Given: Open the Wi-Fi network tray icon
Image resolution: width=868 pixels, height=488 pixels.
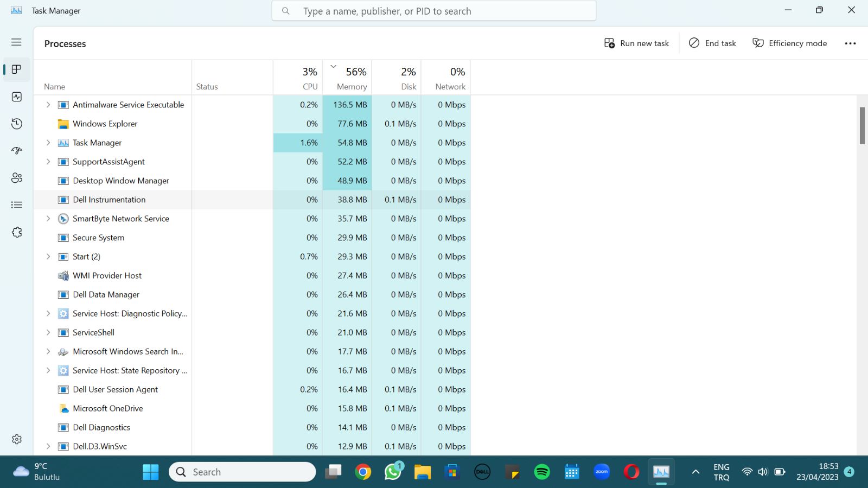Looking at the screenshot, I should tap(747, 472).
